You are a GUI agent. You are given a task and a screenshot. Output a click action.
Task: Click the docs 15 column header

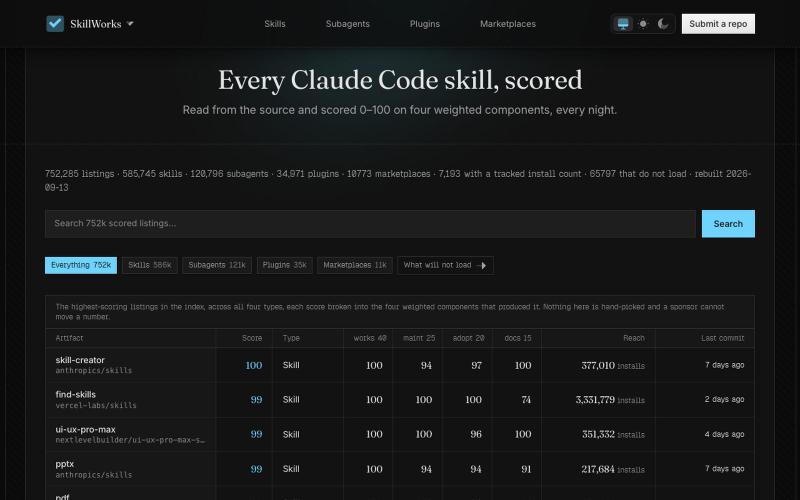point(517,338)
